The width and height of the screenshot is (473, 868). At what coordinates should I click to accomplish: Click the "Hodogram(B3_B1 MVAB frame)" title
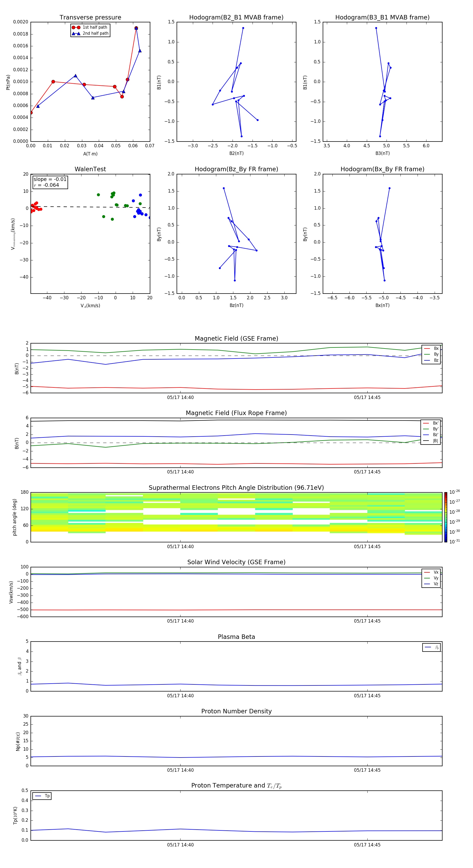coord(382,18)
